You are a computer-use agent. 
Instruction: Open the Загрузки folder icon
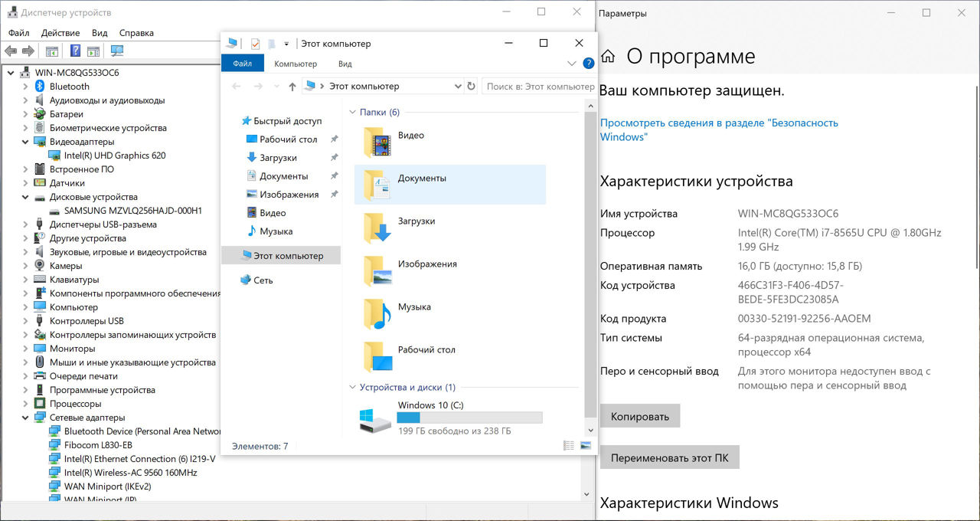[377, 228]
